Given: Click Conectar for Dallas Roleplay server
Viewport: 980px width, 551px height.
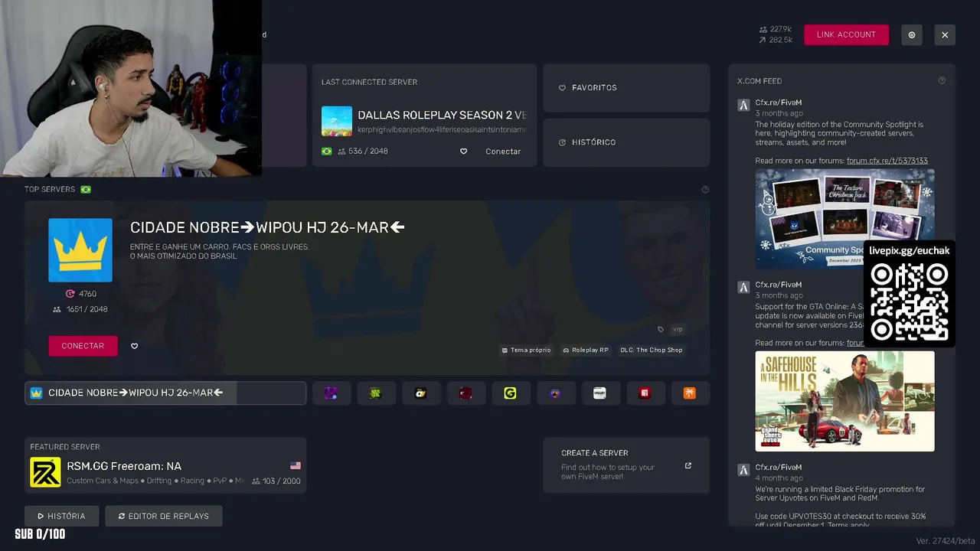Looking at the screenshot, I should [x=503, y=152].
